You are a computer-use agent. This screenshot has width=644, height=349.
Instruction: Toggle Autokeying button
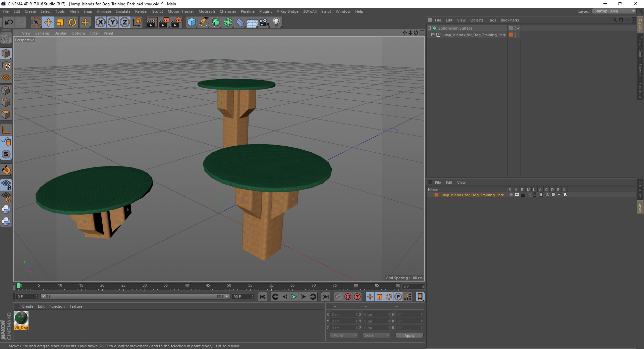point(348,297)
